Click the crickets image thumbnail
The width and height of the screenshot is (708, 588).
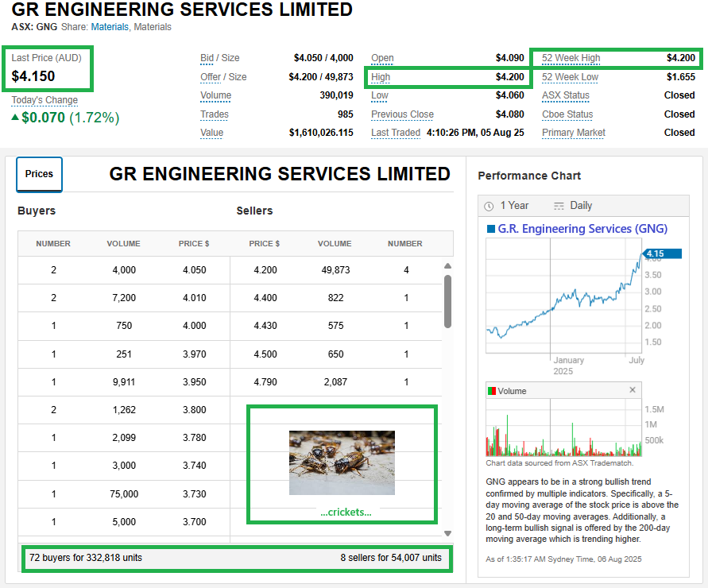click(x=342, y=462)
